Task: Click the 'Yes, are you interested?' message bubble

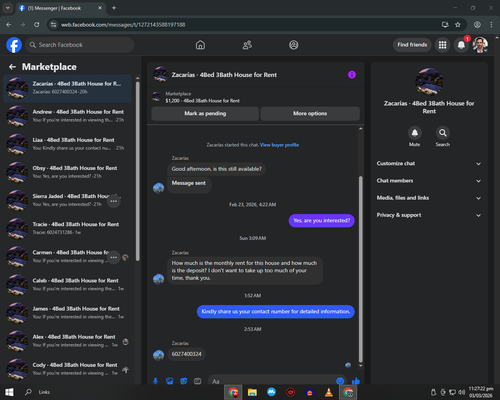Action: (322, 221)
